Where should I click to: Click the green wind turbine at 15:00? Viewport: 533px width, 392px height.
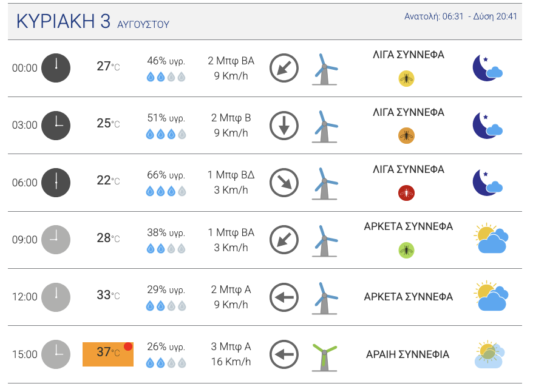pyautogui.click(x=325, y=357)
